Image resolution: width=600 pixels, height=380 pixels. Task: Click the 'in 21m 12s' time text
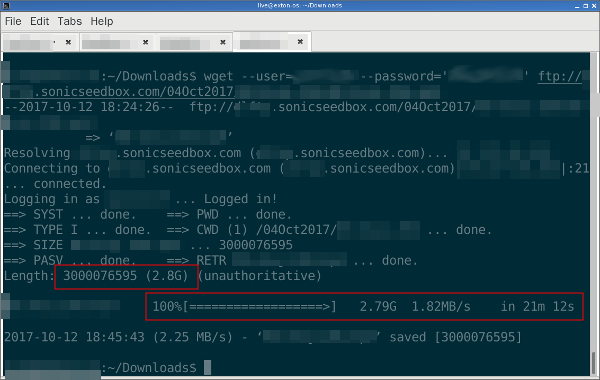click(x=538, y=307)
